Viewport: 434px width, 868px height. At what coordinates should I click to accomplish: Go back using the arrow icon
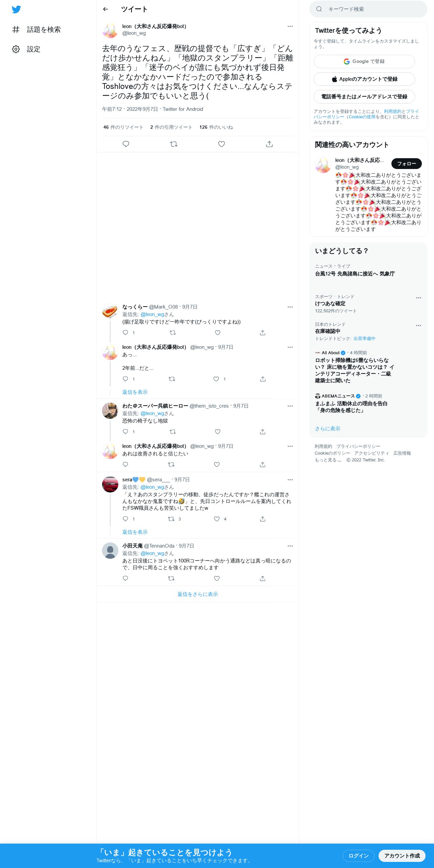(105, 9)
